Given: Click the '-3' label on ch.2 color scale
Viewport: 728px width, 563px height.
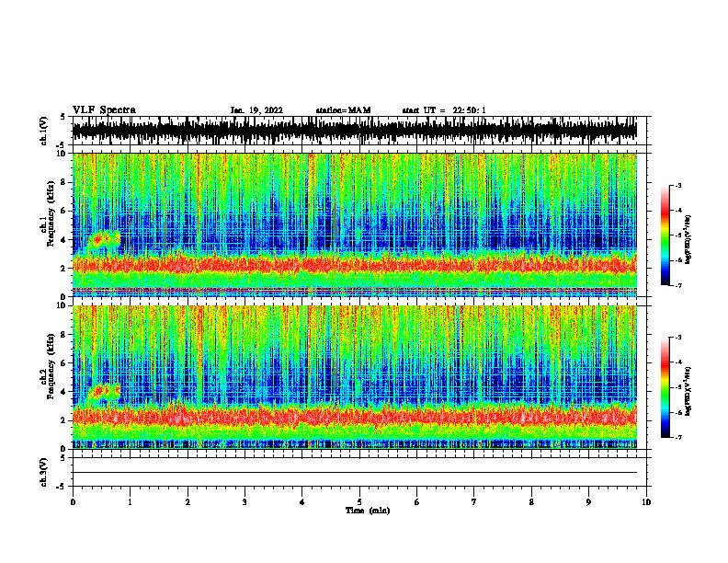Looking at the screenshot, I should [678, 338].
